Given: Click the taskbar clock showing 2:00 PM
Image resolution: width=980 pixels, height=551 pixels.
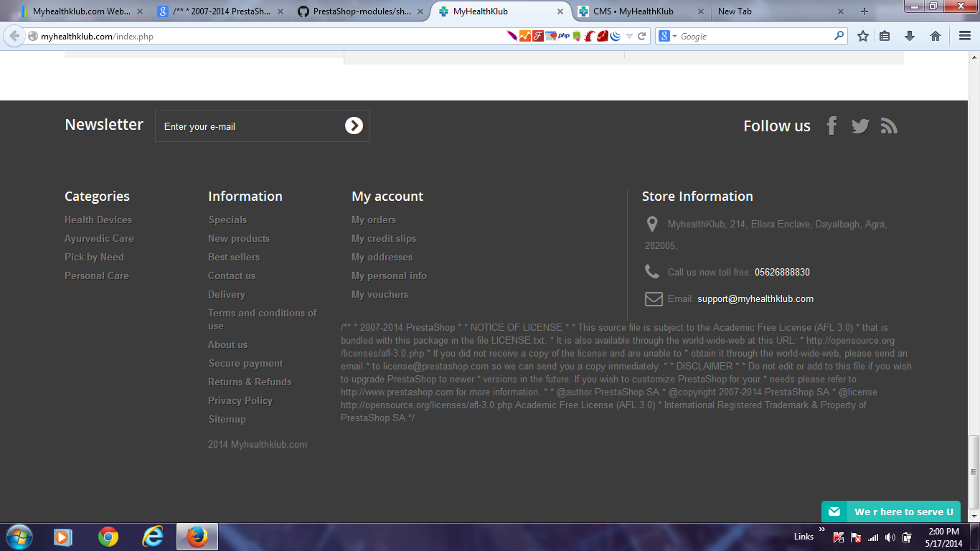Looking at the screenshot, I should (943, 537).
